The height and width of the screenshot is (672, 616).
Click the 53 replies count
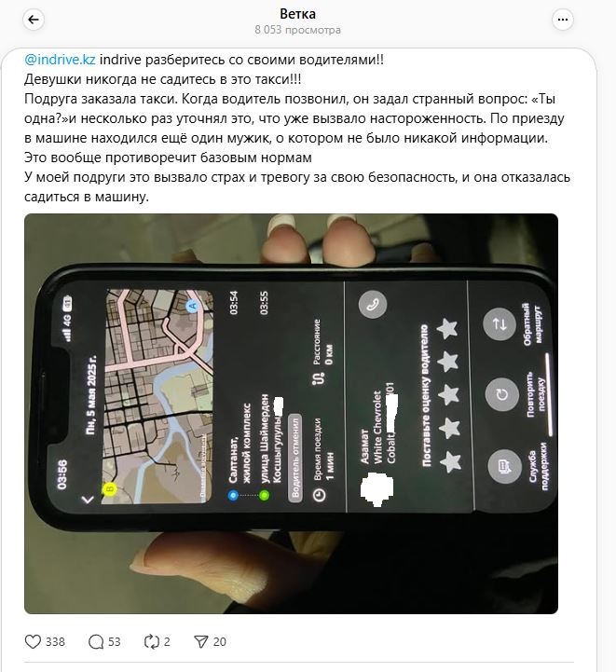pos(114,641)
